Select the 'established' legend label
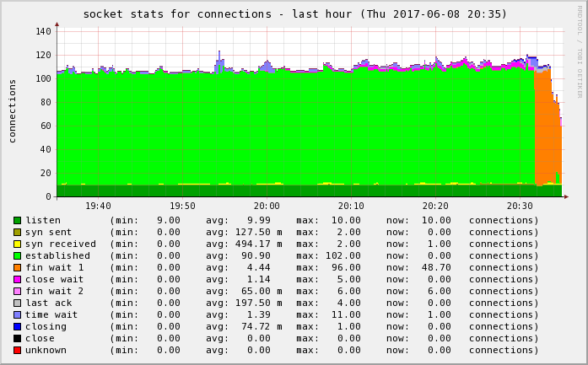588x365 pixels. (x=57, y=255)
